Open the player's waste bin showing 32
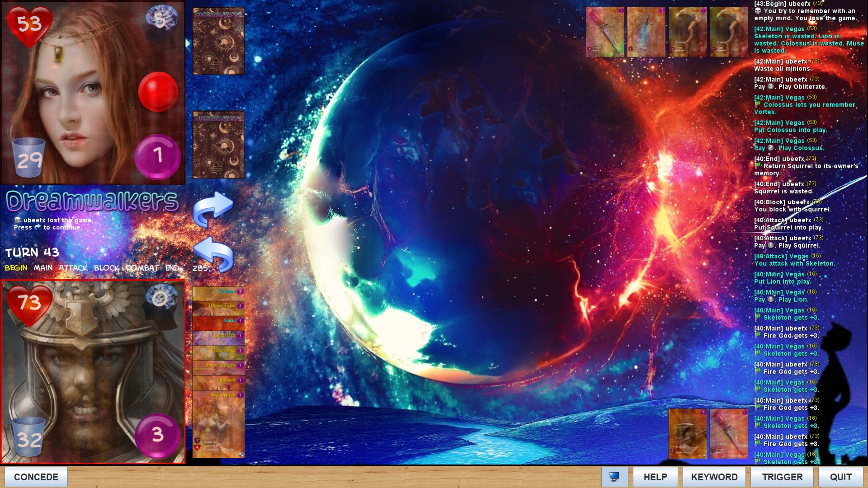 point(28,437)
